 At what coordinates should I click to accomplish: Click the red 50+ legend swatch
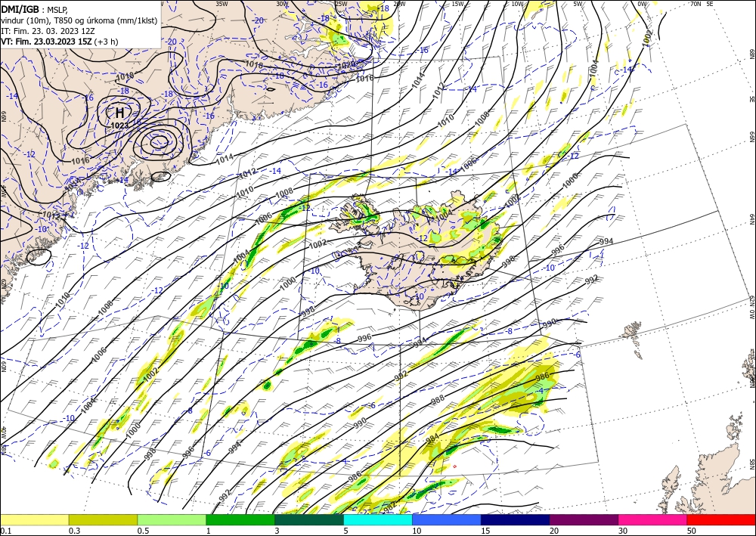tap(721, 519)
